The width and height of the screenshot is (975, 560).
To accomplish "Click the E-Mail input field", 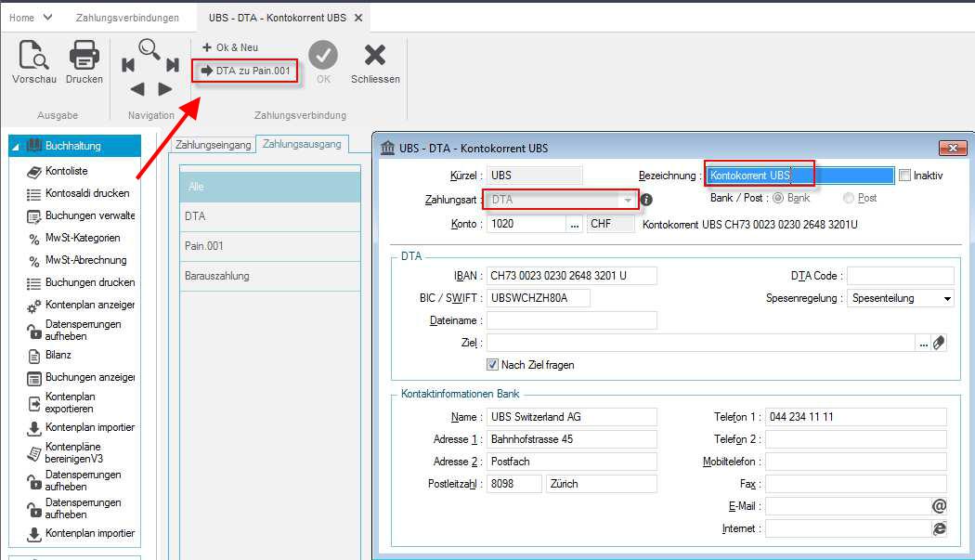I will pyautogui.click(x=848, y=506).
